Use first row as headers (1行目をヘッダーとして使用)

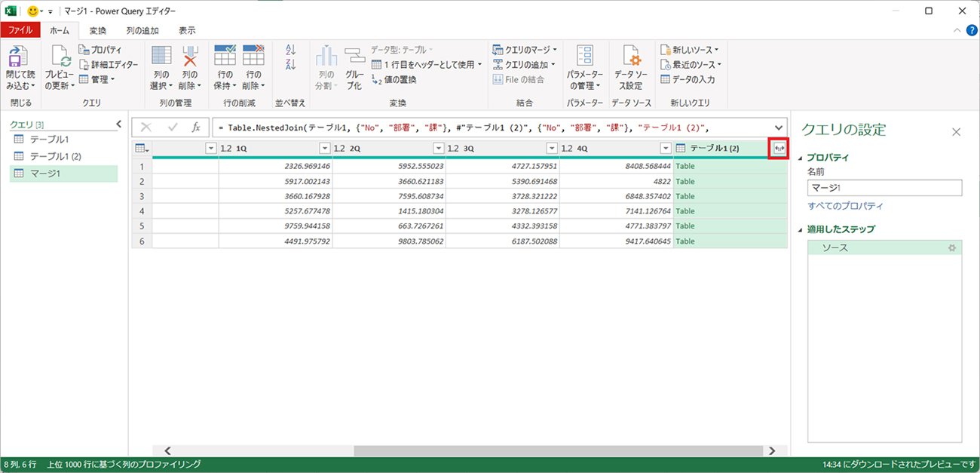pyautogui.click(x=427, y=64)
